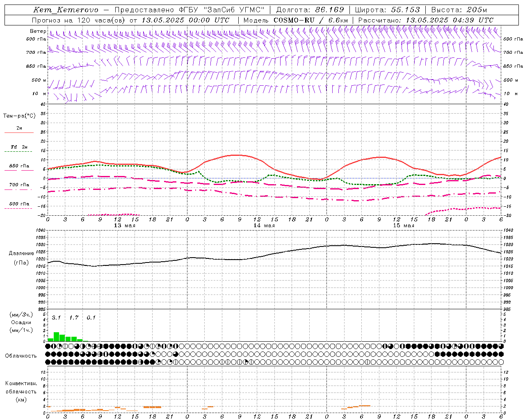This screenshot has height=420, width=525.
Task: Click the "1.7" three-hour precipitation total
Action: pyautogui.click(x=74, y=317)
